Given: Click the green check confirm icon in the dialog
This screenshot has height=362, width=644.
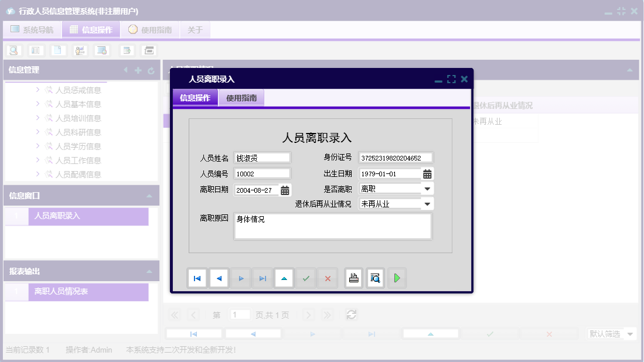Looking at the screenshot, I should (x=306, y=278).
